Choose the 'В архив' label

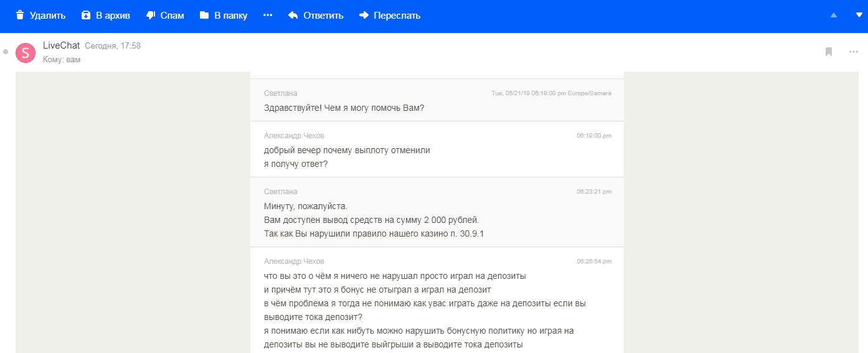[x=113, y=16]
